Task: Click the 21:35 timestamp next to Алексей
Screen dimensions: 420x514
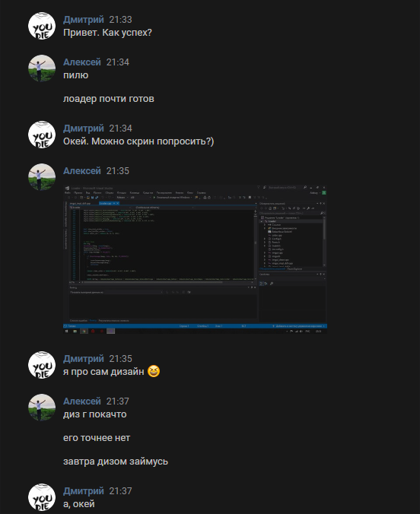Action: pyautogui.click(x=118, y=171)
